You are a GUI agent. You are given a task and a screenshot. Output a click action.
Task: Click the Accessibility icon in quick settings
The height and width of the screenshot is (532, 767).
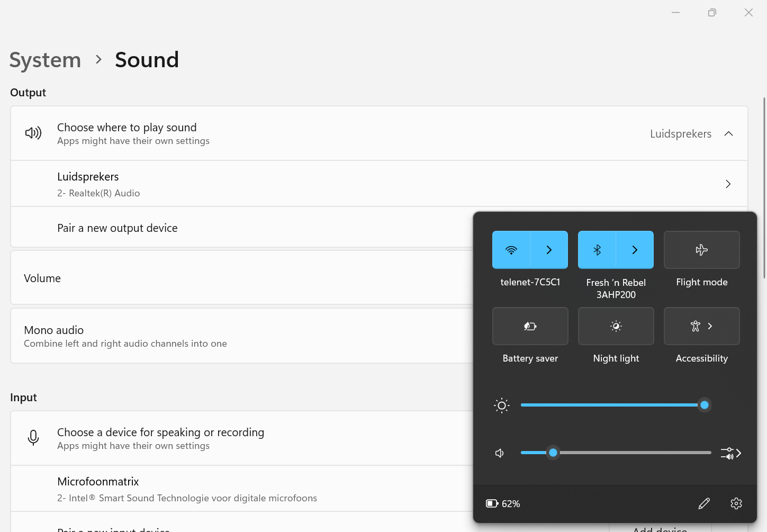tap(695, 326)
